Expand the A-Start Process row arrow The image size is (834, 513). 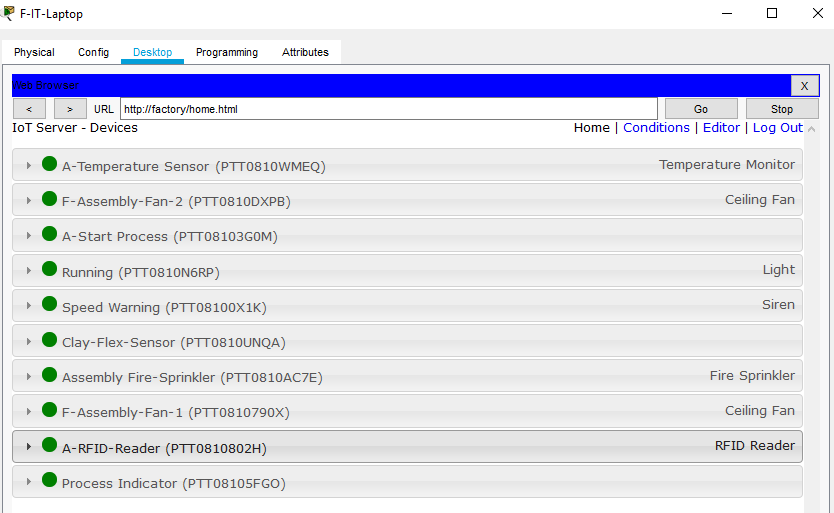coord(29,236)
